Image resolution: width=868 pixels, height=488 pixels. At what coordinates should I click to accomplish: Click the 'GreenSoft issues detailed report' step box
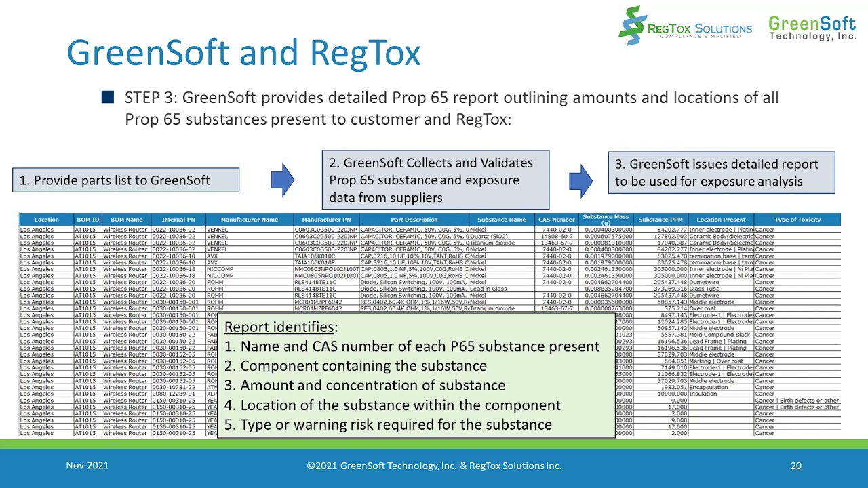coord(721,173)
